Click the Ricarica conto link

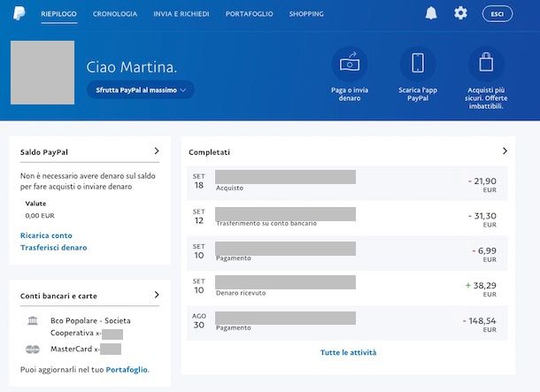point(46,235)
